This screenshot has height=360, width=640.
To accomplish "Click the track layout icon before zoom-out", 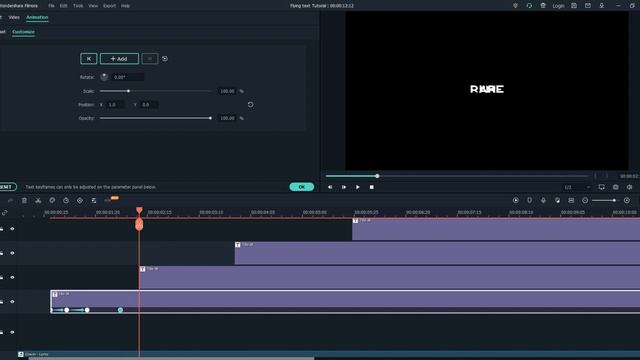I will (571, 200).
